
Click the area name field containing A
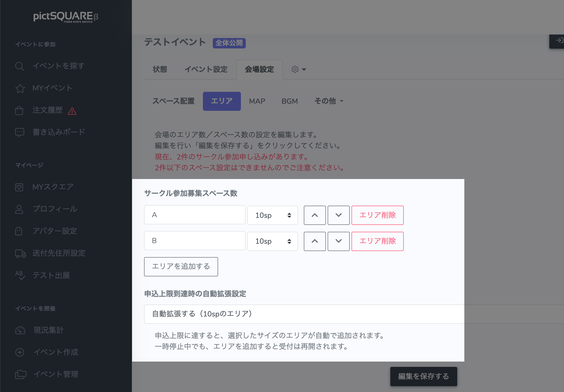coord(195,215)
